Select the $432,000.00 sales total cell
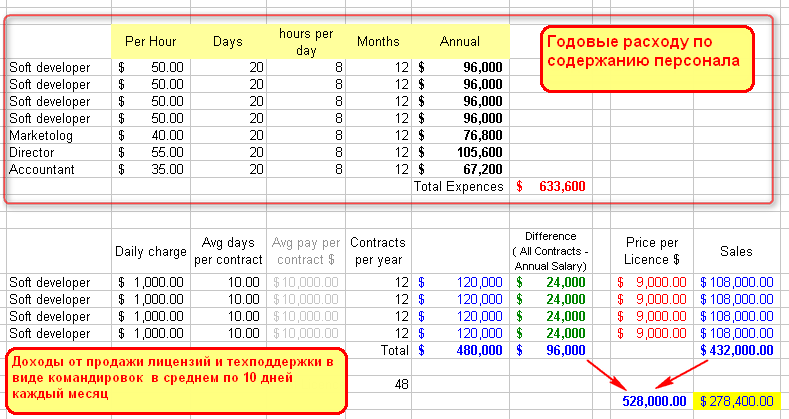The image size is (789, 419). (738, 351)
